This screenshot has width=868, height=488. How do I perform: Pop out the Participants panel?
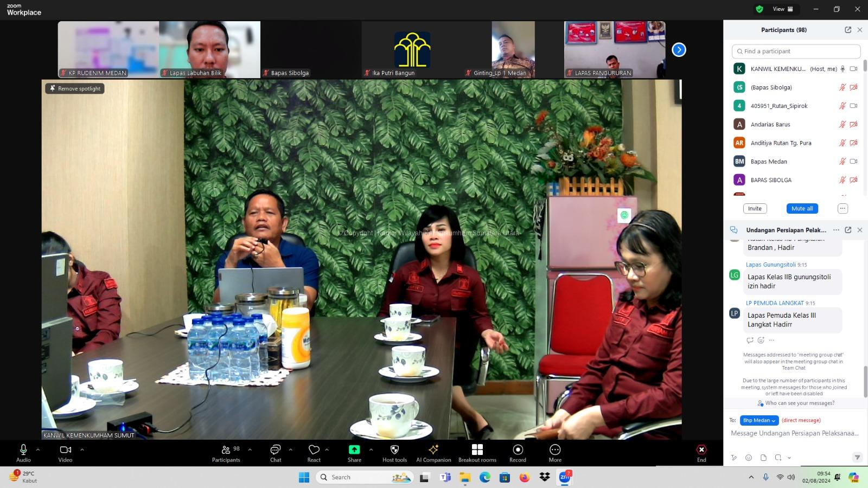(x=848, y=30)
